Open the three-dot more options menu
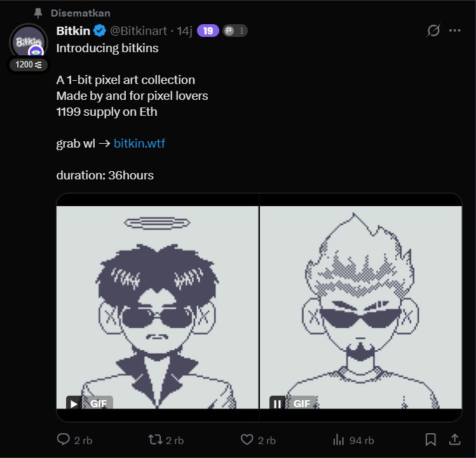The height and width of the screenshot is (458, 476). 455,31
